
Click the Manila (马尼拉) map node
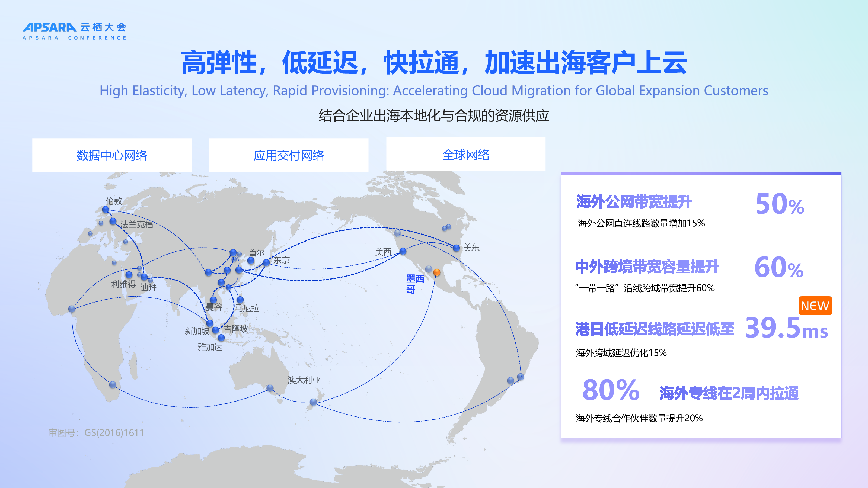(240, 299)
